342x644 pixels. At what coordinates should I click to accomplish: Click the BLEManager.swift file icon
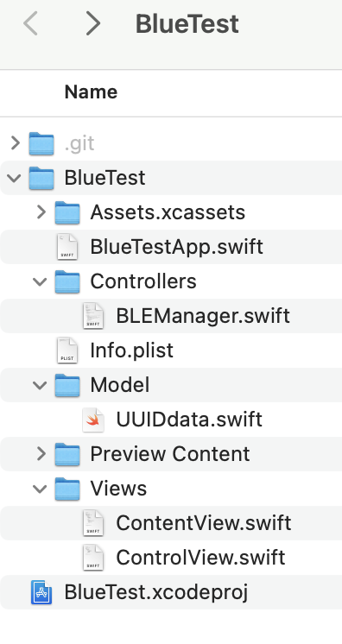point(93,316)
